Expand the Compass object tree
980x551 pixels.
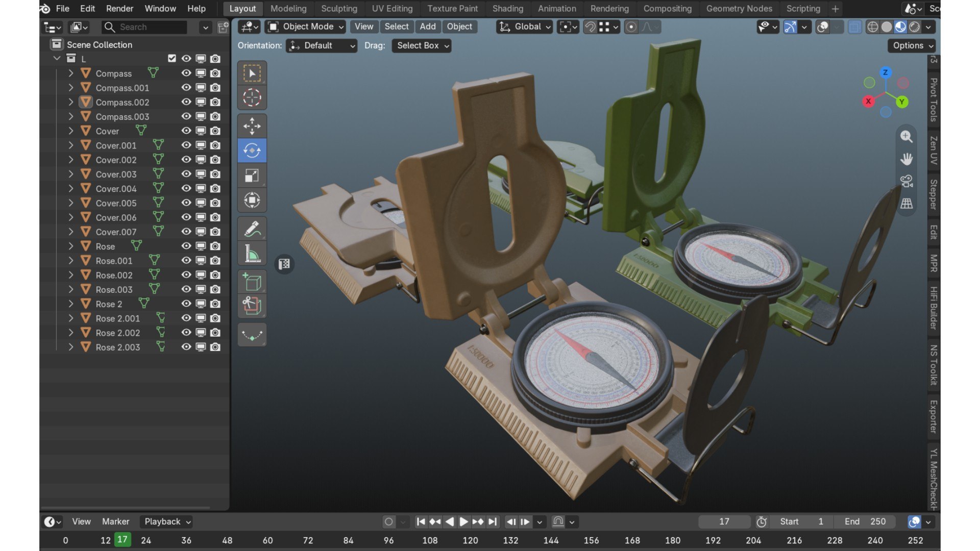pos(71,73)
